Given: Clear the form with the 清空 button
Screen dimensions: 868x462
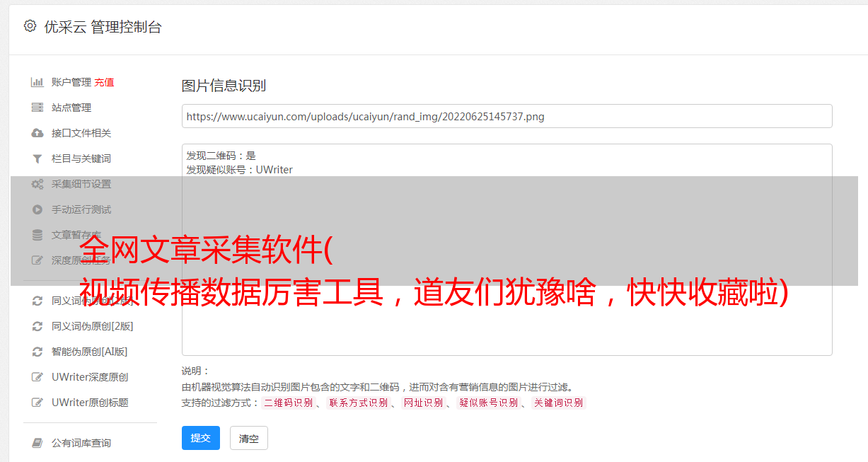Looking at the screenshot, I should pos(249,438).
